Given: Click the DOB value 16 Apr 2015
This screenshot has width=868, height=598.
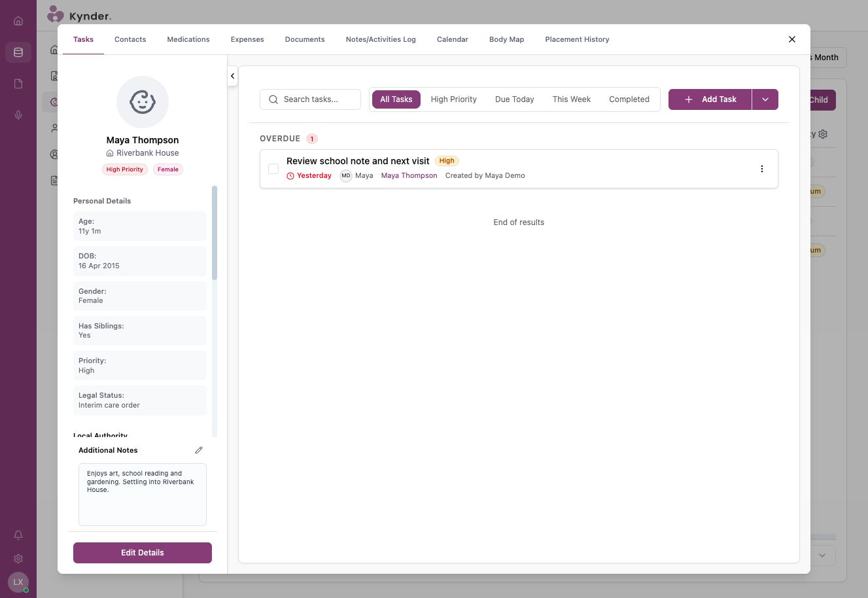Looking at the screenshot, I should coord(99,266).
